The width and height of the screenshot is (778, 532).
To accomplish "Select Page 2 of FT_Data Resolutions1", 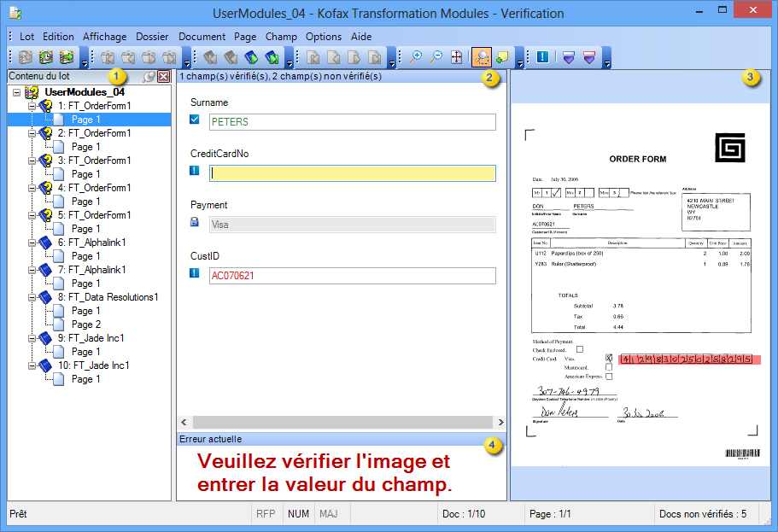I will pos(87,324).
